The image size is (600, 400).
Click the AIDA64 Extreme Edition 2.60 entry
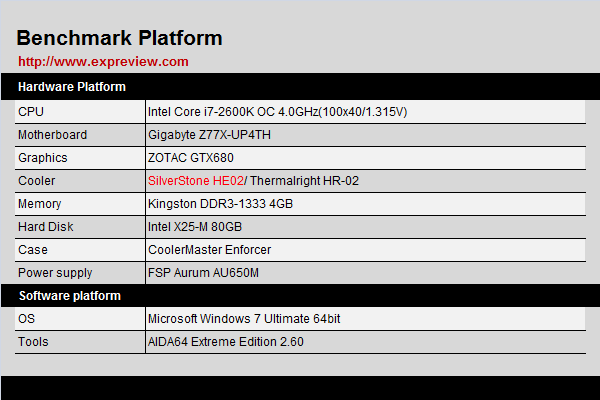pyautogui.click(x=225, y=342)
